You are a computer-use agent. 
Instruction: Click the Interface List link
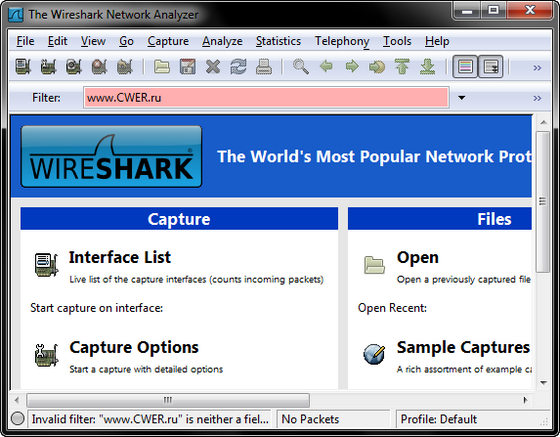tap(120, 257)
